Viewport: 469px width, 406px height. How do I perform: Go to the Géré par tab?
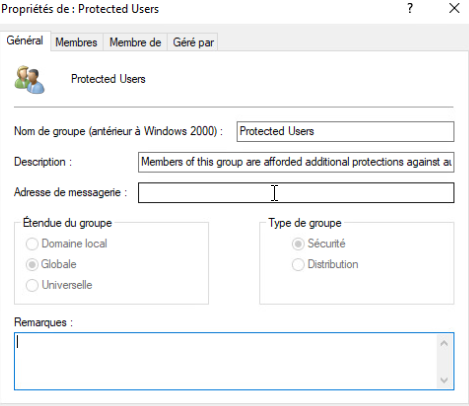(193, 42)
